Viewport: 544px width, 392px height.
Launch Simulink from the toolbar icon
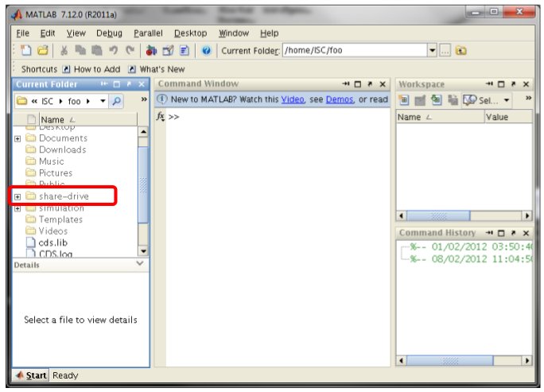click(x=152, y=51)
